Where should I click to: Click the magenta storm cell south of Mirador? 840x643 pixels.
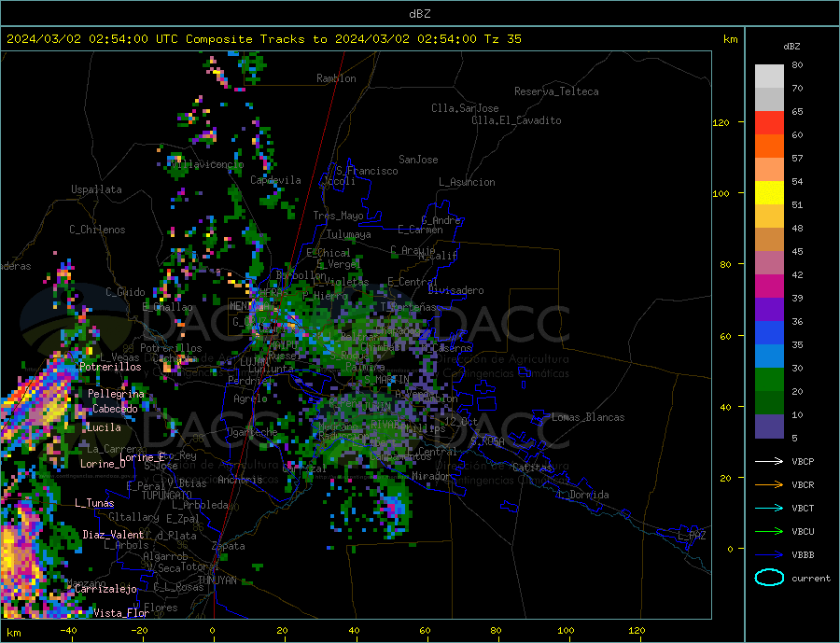click(x=393, y=507)
